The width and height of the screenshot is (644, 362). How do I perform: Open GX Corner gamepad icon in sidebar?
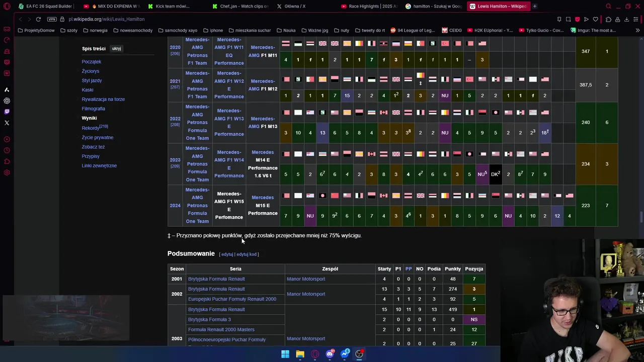[7, 29]
